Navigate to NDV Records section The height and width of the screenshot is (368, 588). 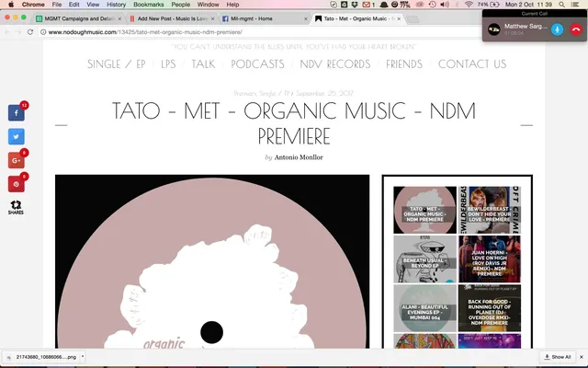334,64
